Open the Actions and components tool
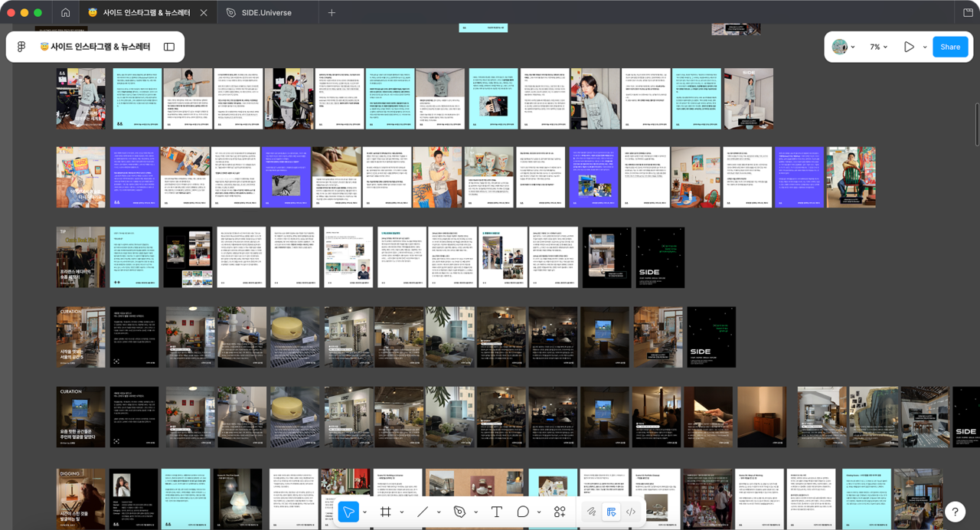This screenshot has height=530, width=980. click(x=560, y=512)
